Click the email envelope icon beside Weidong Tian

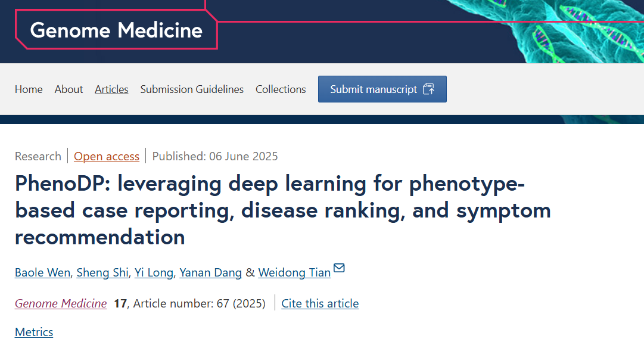pos(339,268)
